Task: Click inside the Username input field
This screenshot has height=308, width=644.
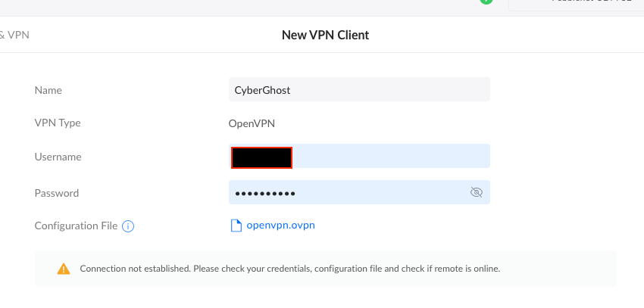Action: [359, 156]
